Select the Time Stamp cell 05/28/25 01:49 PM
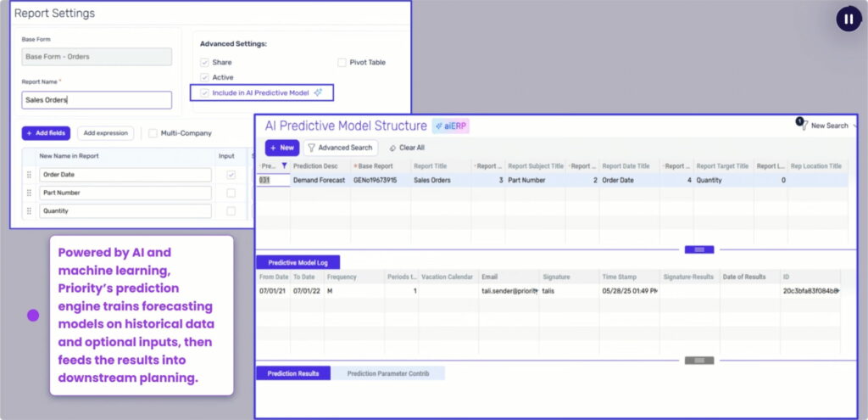This screenshot has height=420, width=868. click(630, 290)
